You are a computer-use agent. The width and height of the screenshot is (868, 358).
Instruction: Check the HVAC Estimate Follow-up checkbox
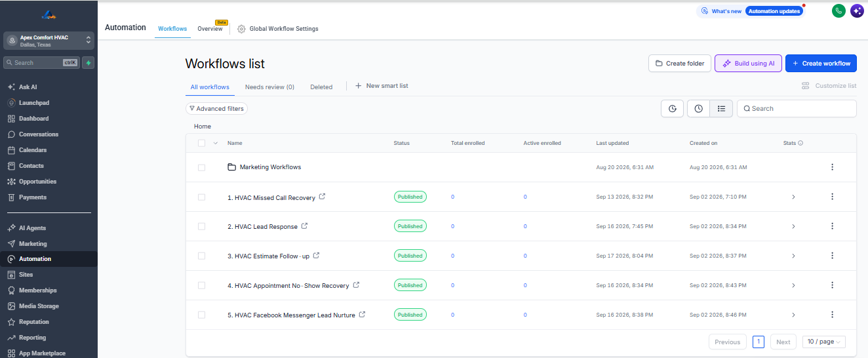201,256
